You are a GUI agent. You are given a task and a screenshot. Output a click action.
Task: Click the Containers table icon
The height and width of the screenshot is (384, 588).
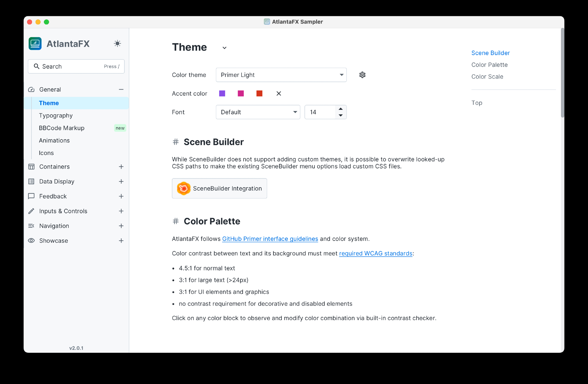coord(31,167)
